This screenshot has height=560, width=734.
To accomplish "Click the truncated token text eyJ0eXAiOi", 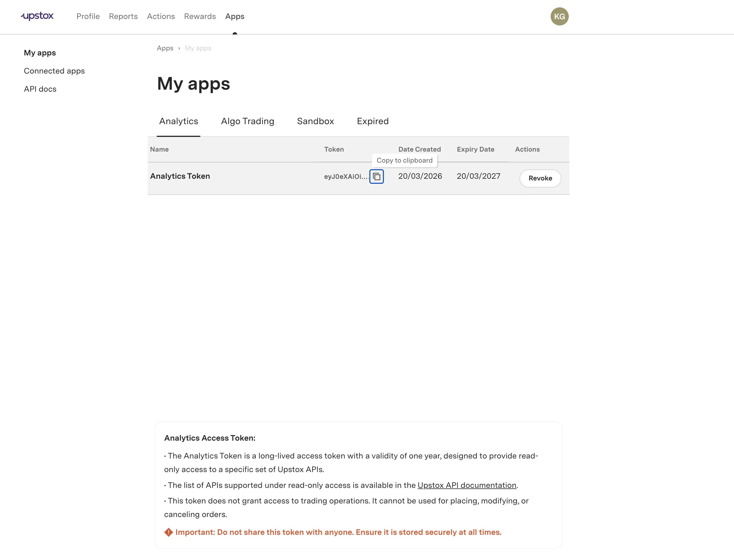I will (x=345, y=177).
